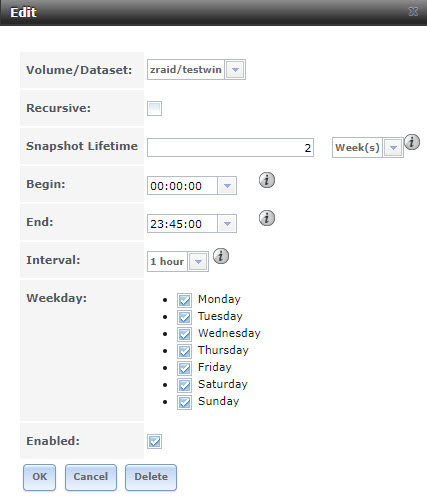This screenshot has height=501, width=427.
Task: Uncheck the Friday weekday checkbox
Action: coord(184,368)
